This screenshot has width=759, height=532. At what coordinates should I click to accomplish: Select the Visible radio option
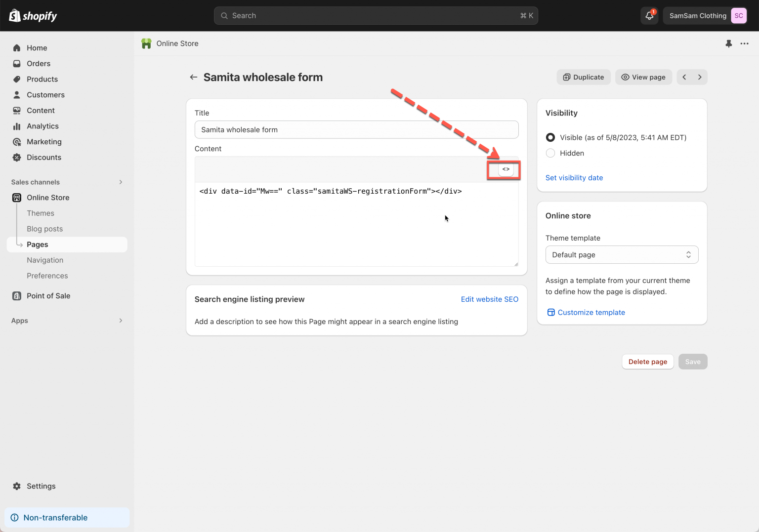click(x=550, y=137)
